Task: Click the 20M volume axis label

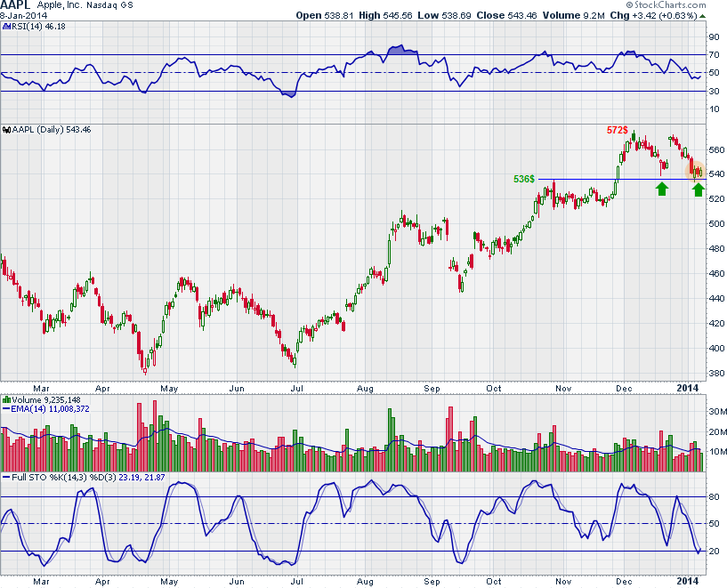Action: (717, 432)
